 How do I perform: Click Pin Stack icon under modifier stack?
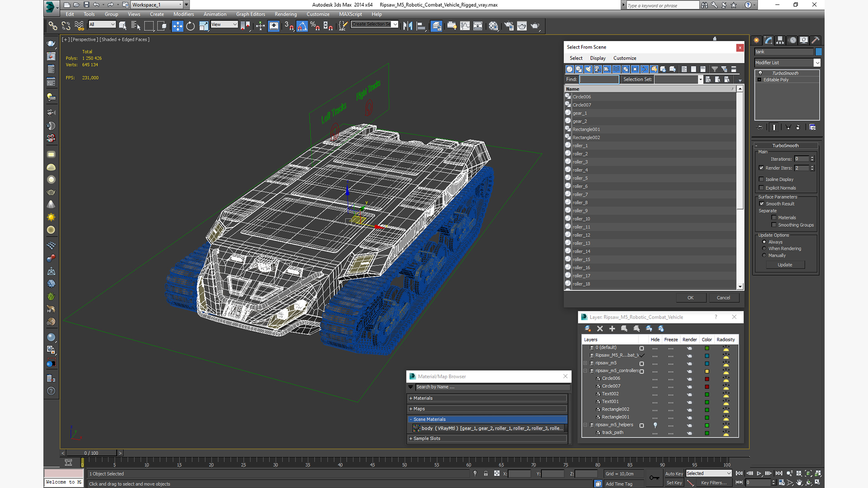759,127
